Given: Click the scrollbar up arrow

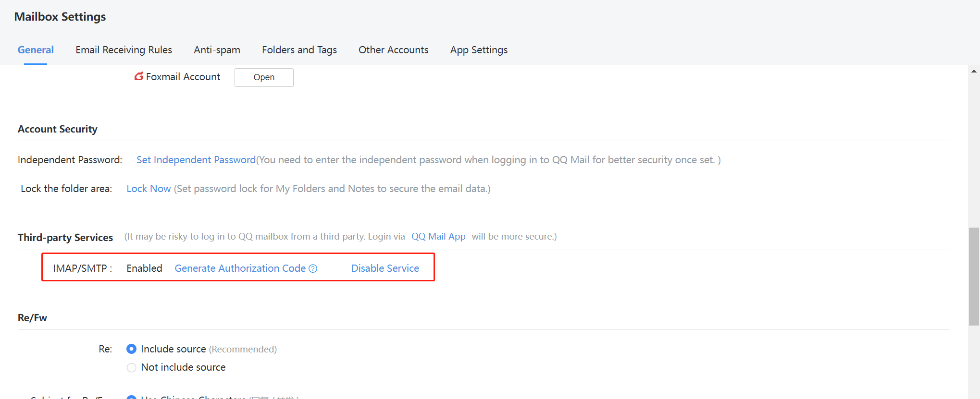Looking at the screenshot, I should coord(974,71).
